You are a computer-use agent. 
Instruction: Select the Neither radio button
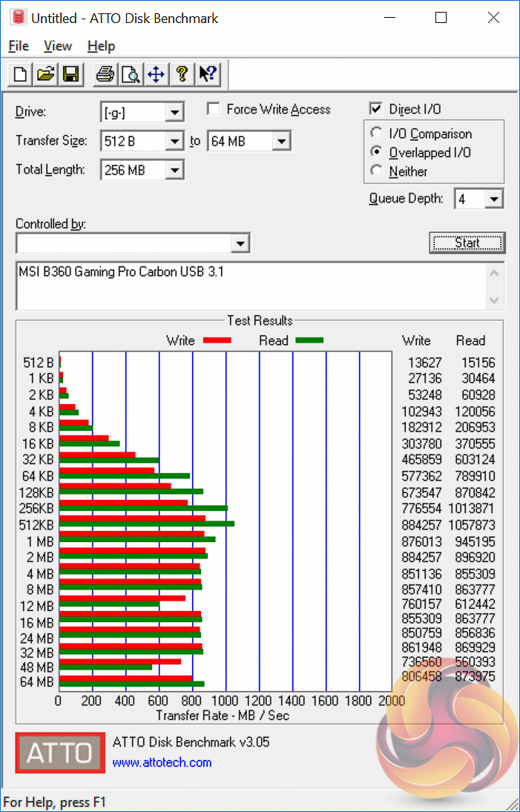[x=377, y=171]
